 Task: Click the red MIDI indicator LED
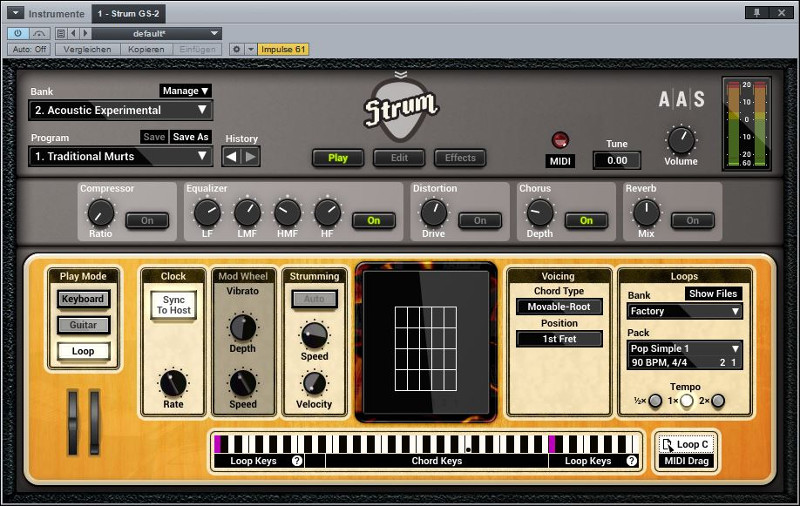click(x=560, y=140)
